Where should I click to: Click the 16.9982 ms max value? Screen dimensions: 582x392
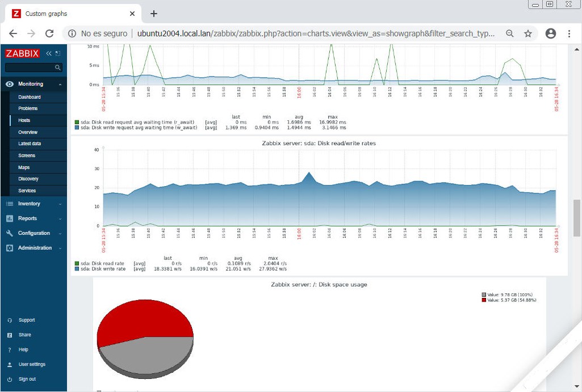333,123
